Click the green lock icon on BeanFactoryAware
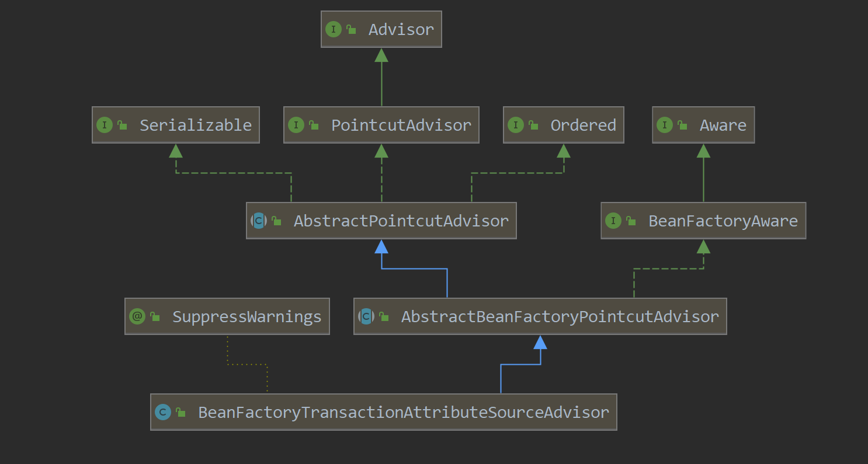The height and width of the screenshot is (464, 868). click(x=631, y=221)
